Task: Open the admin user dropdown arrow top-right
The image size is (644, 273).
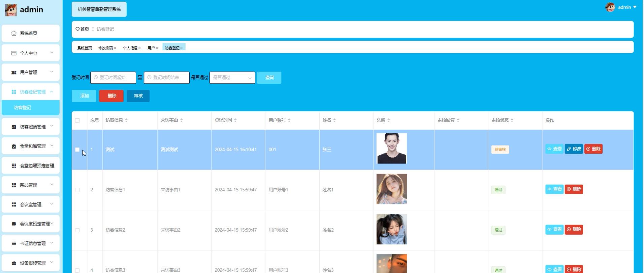Action: tap(635, 7)
